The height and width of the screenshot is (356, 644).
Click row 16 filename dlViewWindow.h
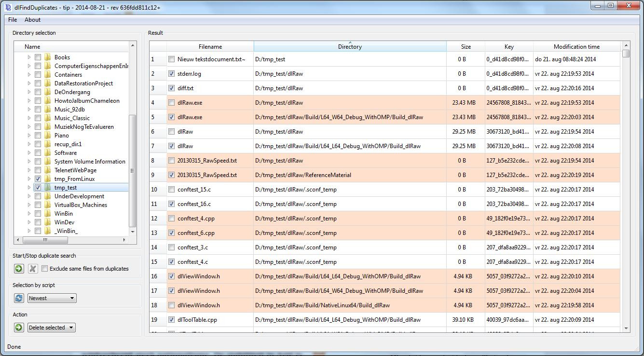click(x=198, y=276)
